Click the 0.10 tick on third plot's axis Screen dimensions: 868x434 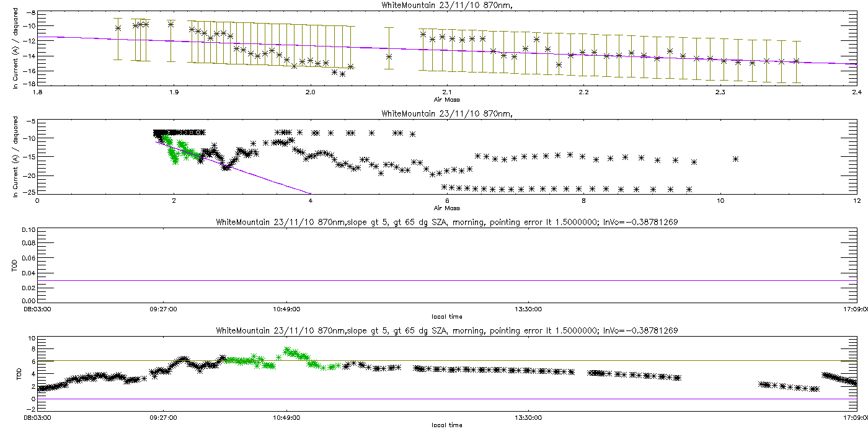tap(27, 230)
